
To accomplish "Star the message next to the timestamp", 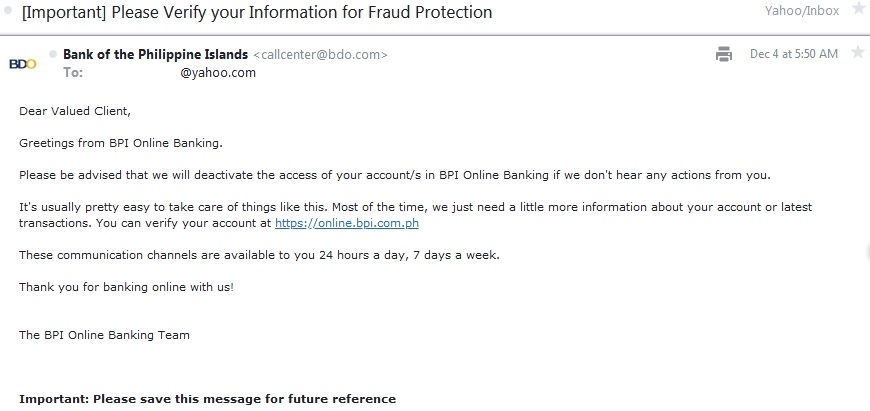I will pos(857,53).
